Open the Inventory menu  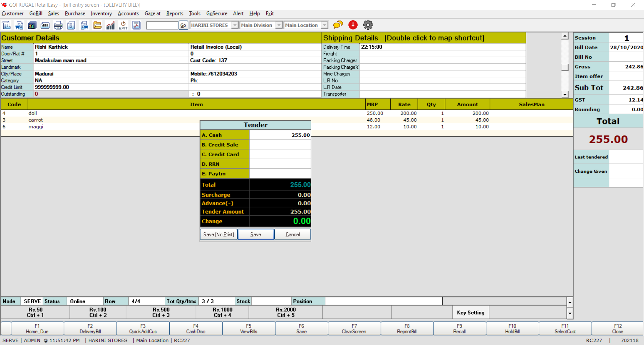click(101, 13)
